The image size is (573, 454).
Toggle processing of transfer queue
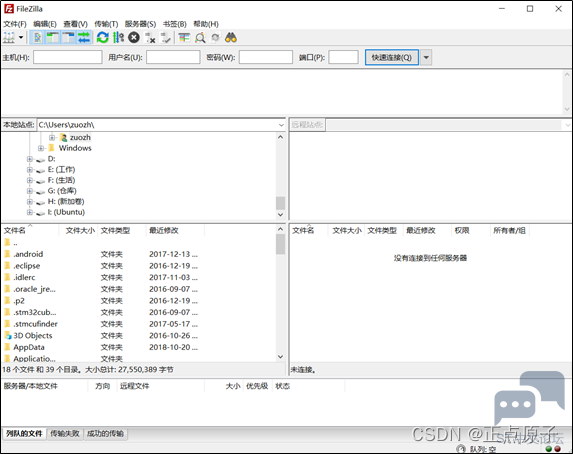118,38
